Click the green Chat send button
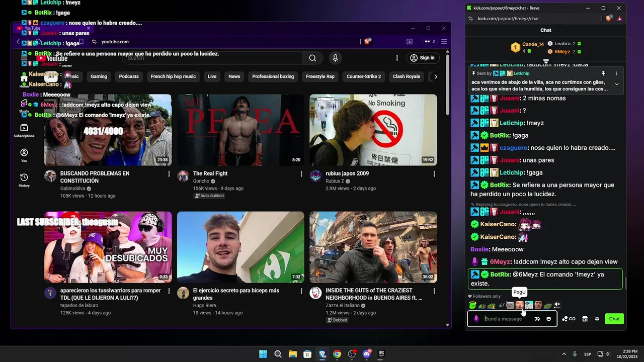 tap(614, 319)
